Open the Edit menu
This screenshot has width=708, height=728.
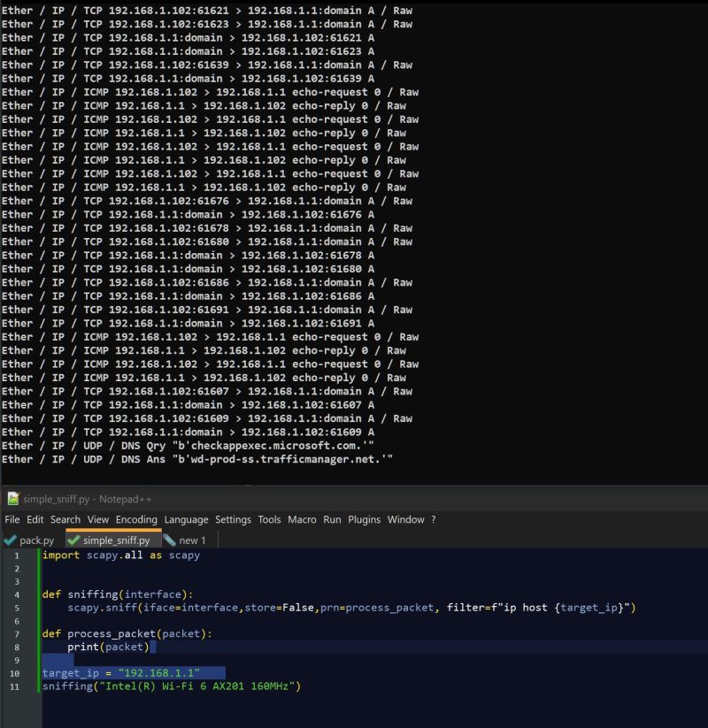click(35, 519)
